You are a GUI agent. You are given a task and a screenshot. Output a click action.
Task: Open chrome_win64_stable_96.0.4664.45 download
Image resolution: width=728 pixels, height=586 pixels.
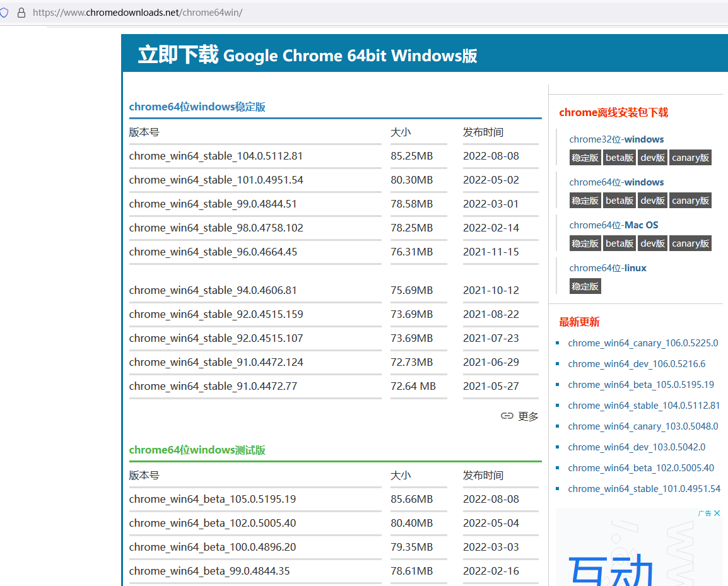click(x=213, y=252)
